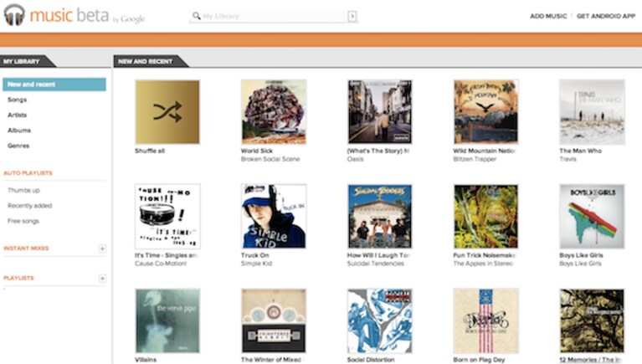The image size is (642, 364).
Task: Click the Shuffle all gold tile
Action: click(x=167, y=112)
